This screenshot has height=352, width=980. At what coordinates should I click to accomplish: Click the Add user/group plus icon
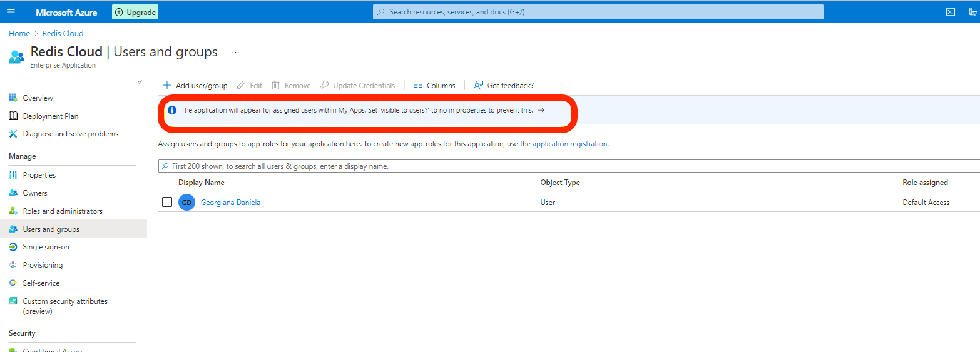click(x=167, y=86)
